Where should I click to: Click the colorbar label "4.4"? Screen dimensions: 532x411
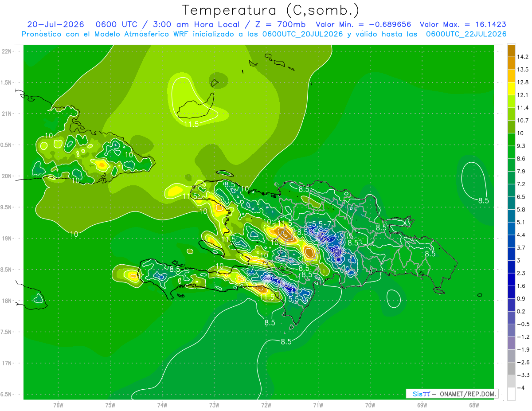click(521, 235)
